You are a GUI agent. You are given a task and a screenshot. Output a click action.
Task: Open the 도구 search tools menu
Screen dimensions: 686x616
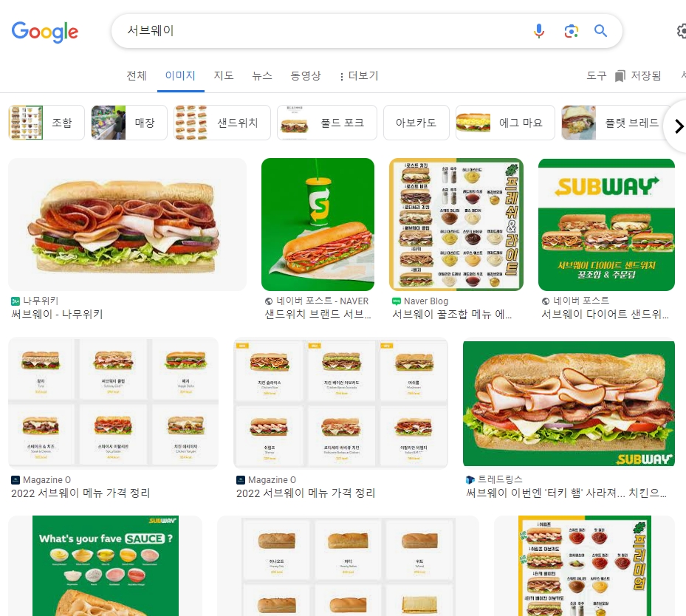coord(595,76)
